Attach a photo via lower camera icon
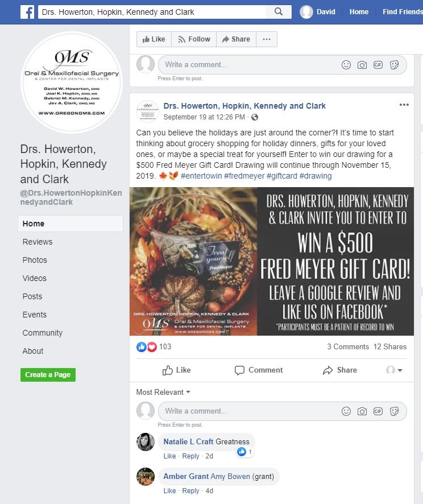Screen dimensions: 423x504 point(362,411)
